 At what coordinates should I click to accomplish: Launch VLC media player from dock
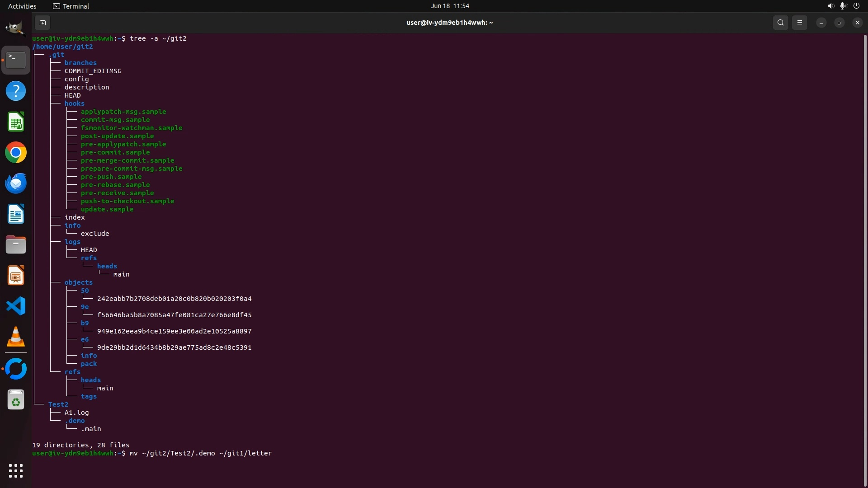point(16,337)
